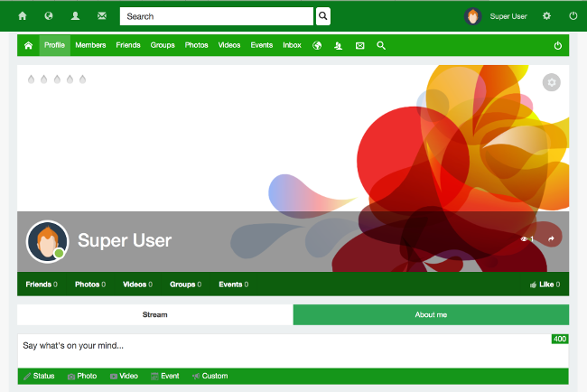Open friend requests icon in top bar
The width and height of the screenshot is (587, 392).
tap(75, 16)
